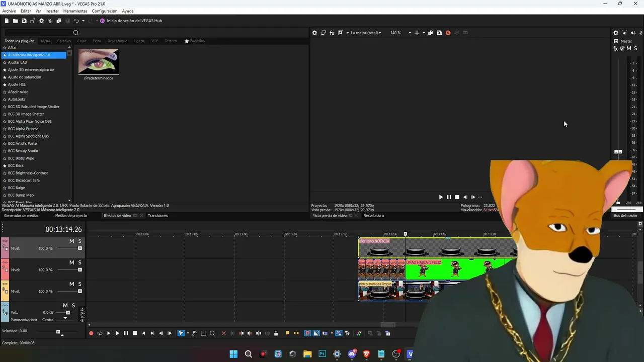The height and width of the screenshot is (362, 644).
Task: Save the project with the disk icon
Action: pos(24,21)
